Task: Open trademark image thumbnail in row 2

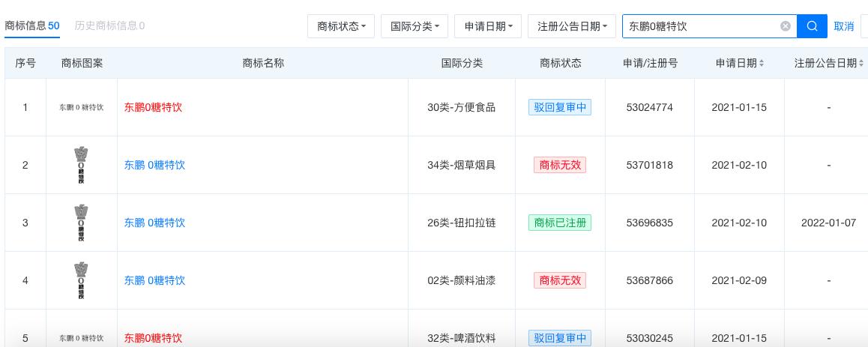Action: point(81,165)
